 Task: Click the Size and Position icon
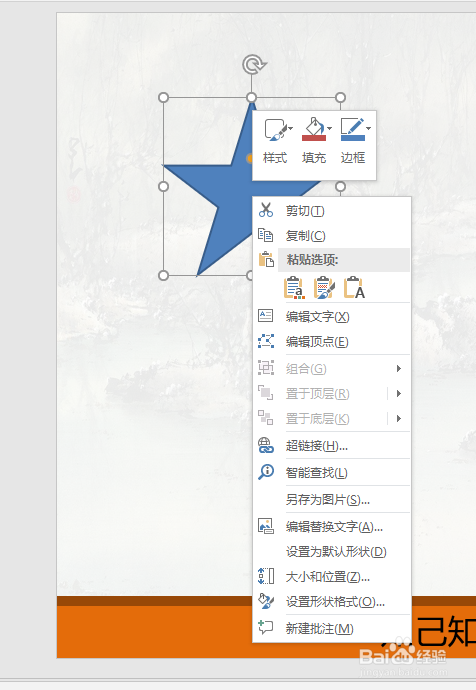[x=266, y=576]
